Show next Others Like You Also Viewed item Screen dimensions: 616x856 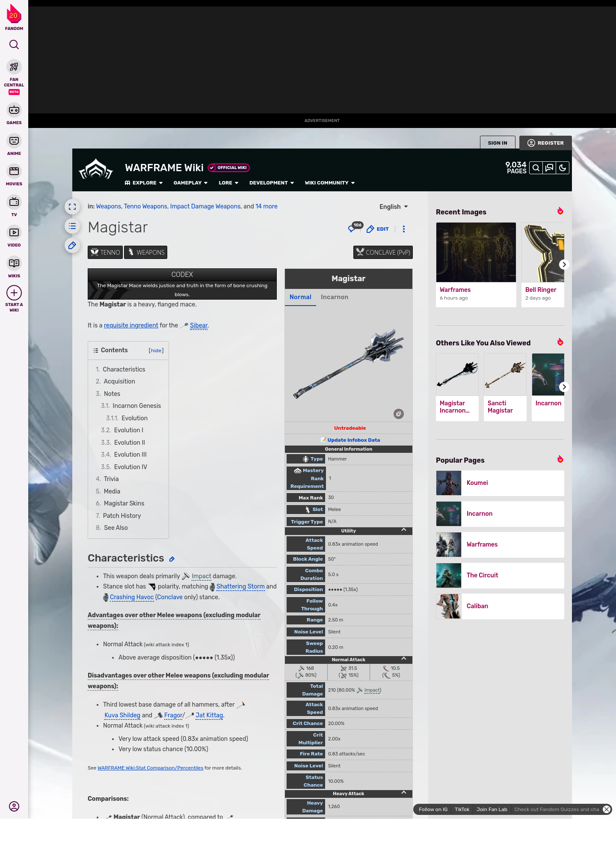(564, 387)
